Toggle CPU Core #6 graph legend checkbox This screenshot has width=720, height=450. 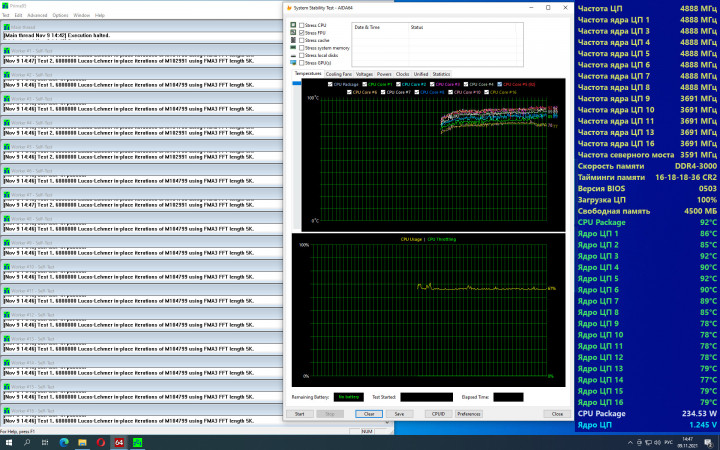[349, 92]
